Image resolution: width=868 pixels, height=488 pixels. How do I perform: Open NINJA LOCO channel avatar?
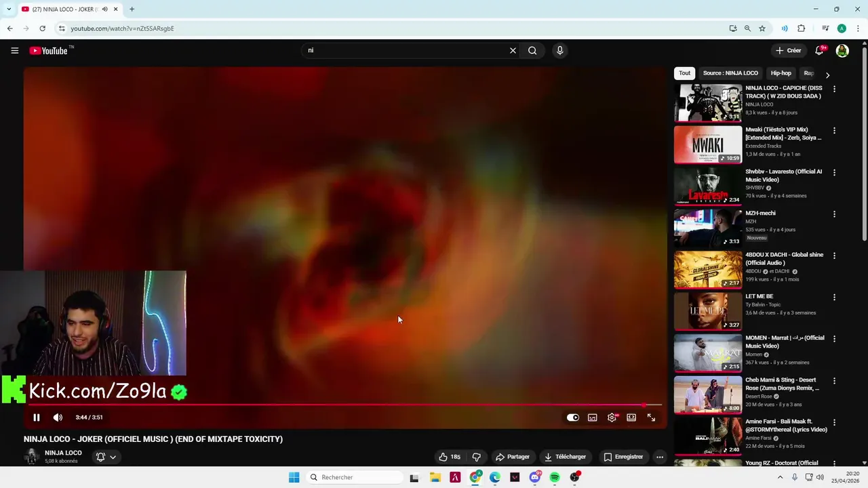[31, 457]
